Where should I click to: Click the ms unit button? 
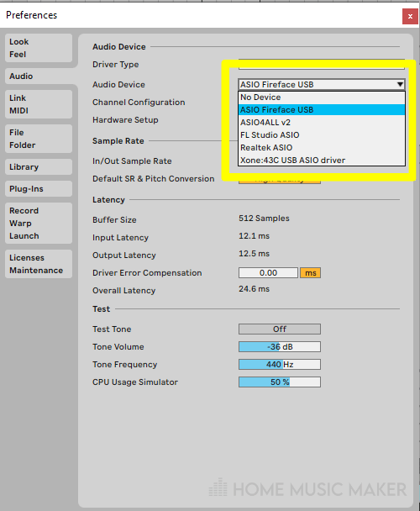pos(310,273)
